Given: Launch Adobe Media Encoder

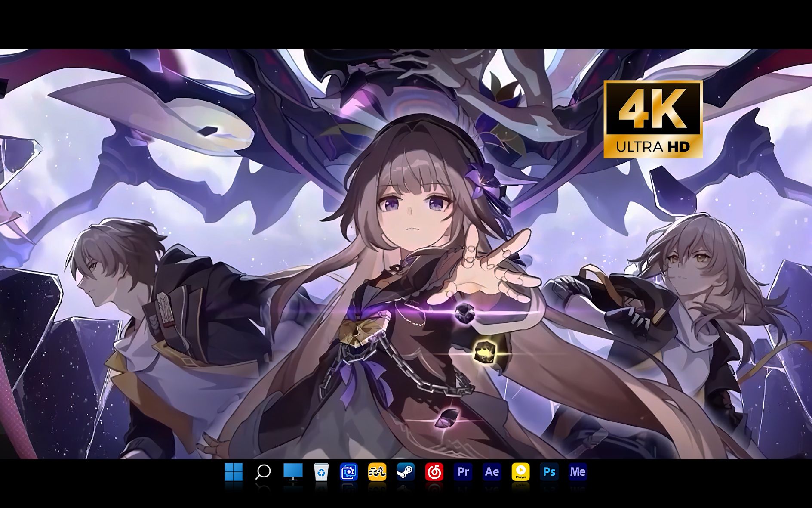Looking at the screenshot, I should coord(578,472).
